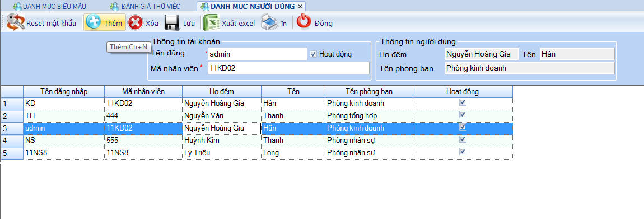Click Phòng kinh doanh cell in KD row
Screen dimensions: 644x219
(x=369, y=104)
